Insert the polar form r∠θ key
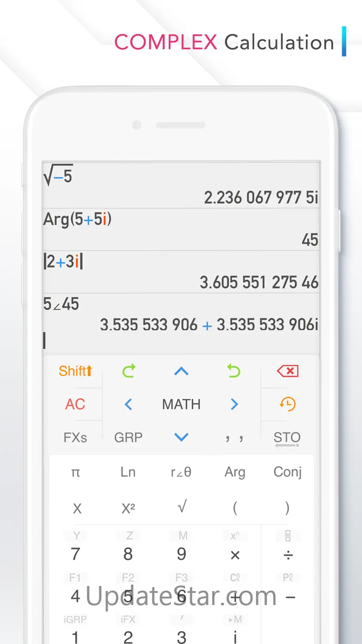 click(181, 472)
